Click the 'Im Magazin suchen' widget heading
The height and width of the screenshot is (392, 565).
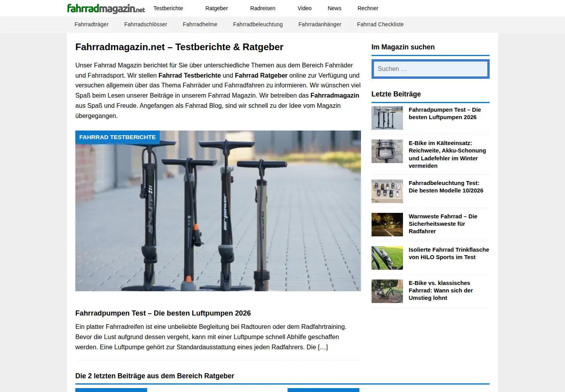pos(403,47)
